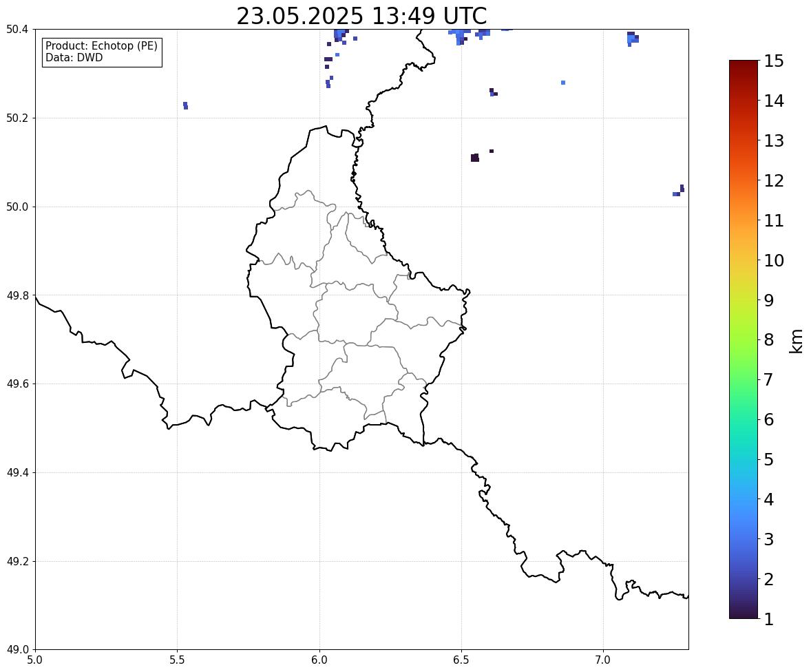This screenshot has width=811, height=672.
Task: Click the blue 3 km zone of colorbar
Action: point(744,539)
